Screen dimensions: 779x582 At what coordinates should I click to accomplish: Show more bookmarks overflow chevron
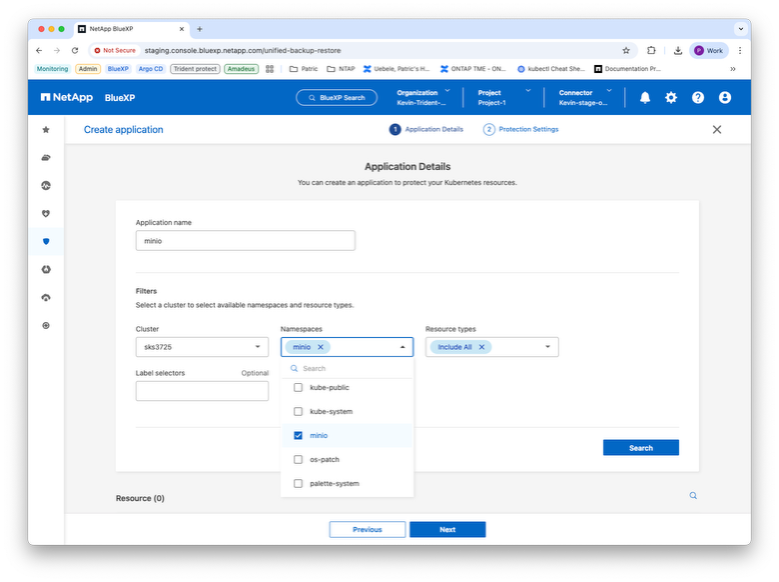(733, 69)
